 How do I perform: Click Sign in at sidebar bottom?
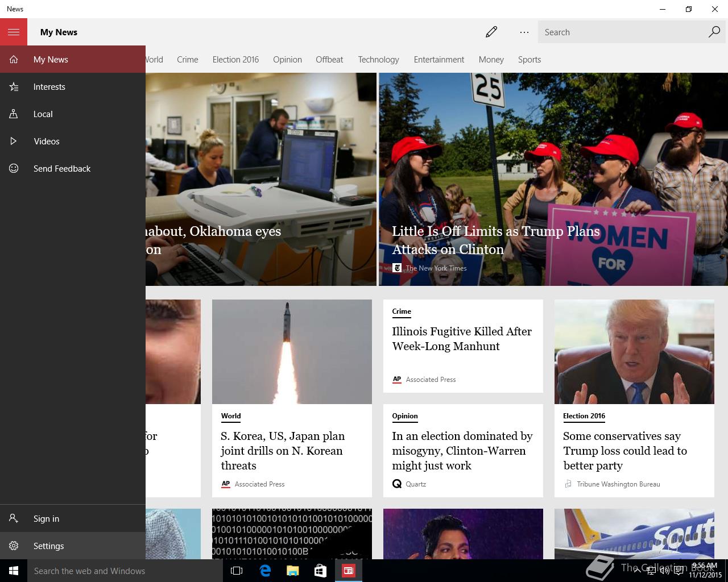(x=73, y=518)
